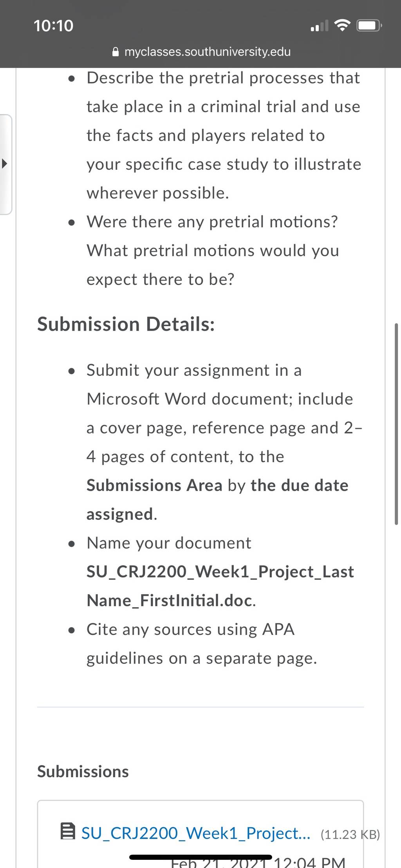Expand the side panel arrow handle
The image size is (401, 868).
coord(5,164)
